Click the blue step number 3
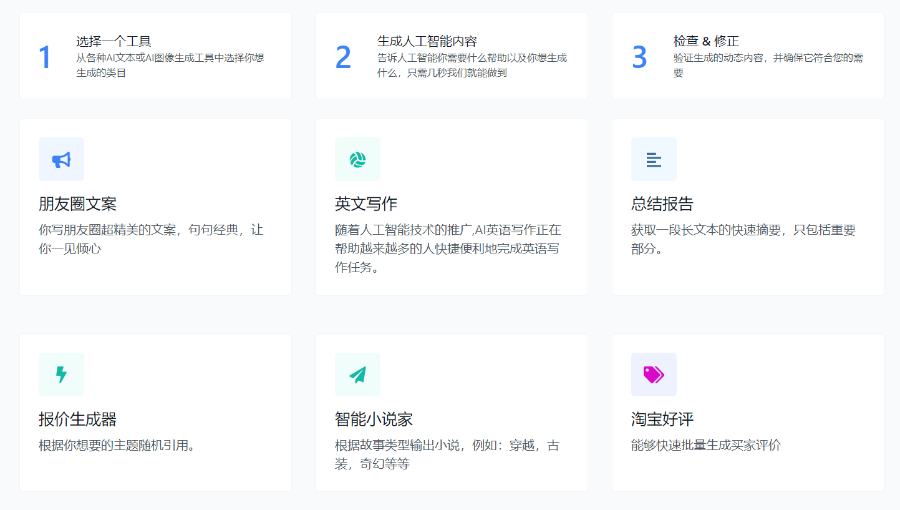 [x=639, y=57]
